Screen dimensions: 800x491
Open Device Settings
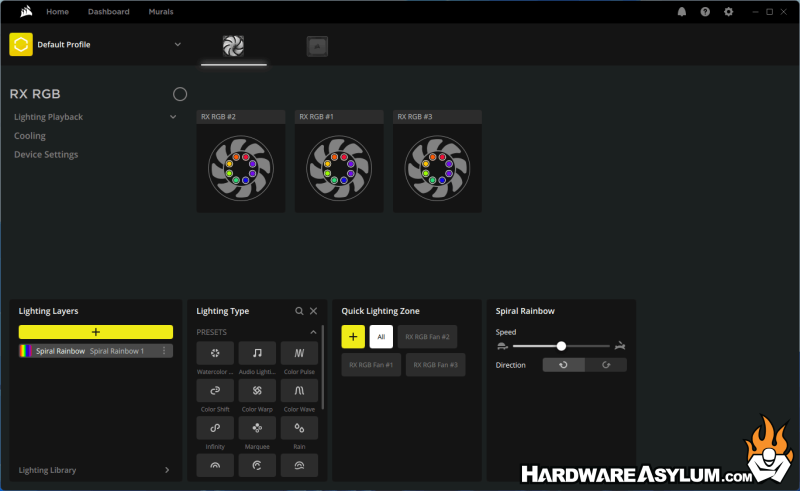(46, 155)
